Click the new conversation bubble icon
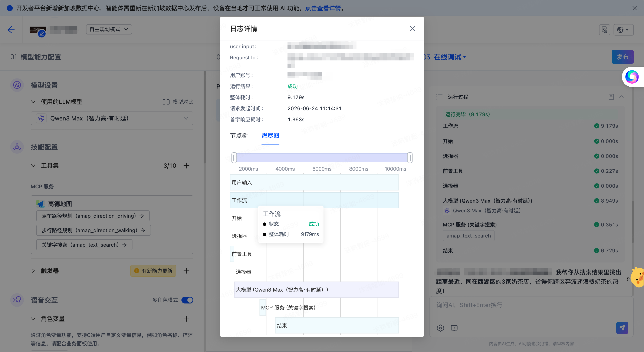This screenshot has width=644, height=352. pyautogui.click(x=454, y=328)
